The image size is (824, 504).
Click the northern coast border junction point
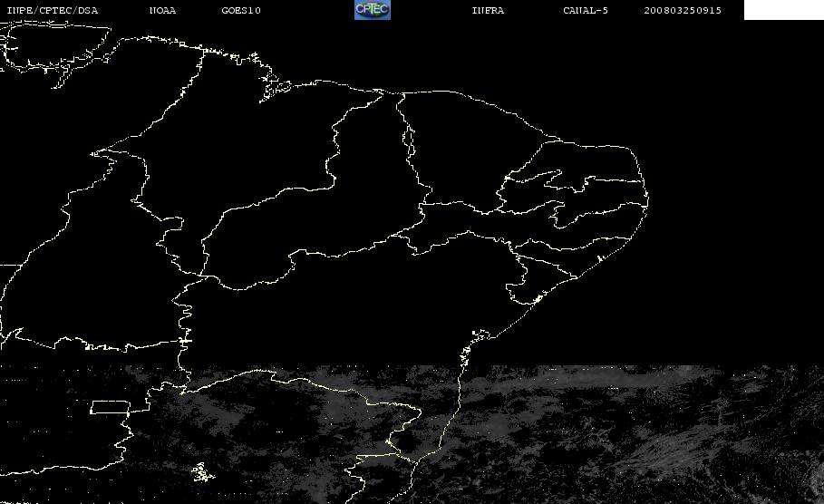click(380, 92)
